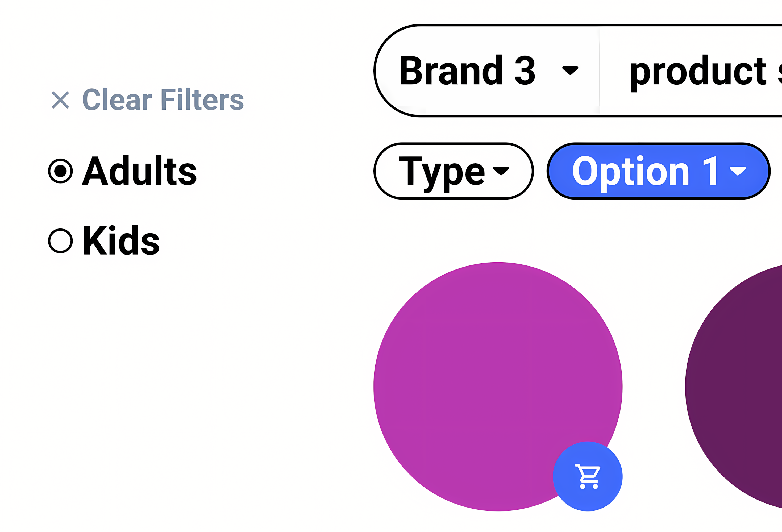Image resolution: width=782 pixels, height=532 pixels.
Task: Select the Adults radio button
Action: pyautogui.click(x=61, y=171)
